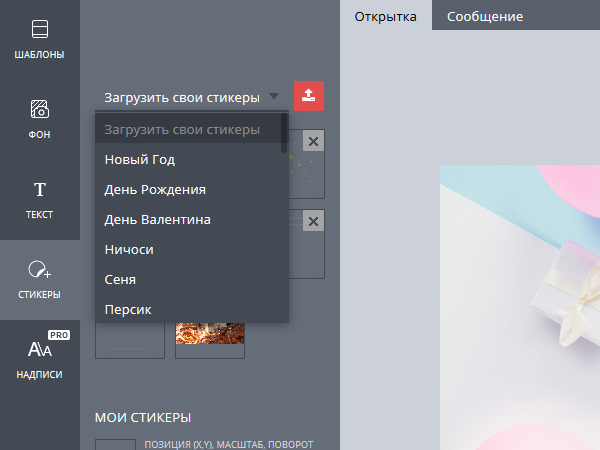The width and height of the screenshot is (600, 450).
Task: Switch to the Открытка tab
Action: (x=386, y=16)
